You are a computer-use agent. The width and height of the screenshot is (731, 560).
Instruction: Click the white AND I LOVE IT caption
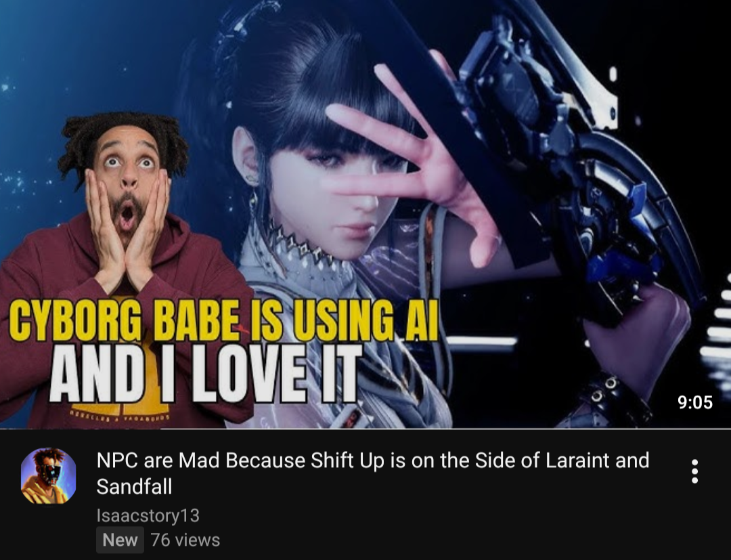coord(206,374)
